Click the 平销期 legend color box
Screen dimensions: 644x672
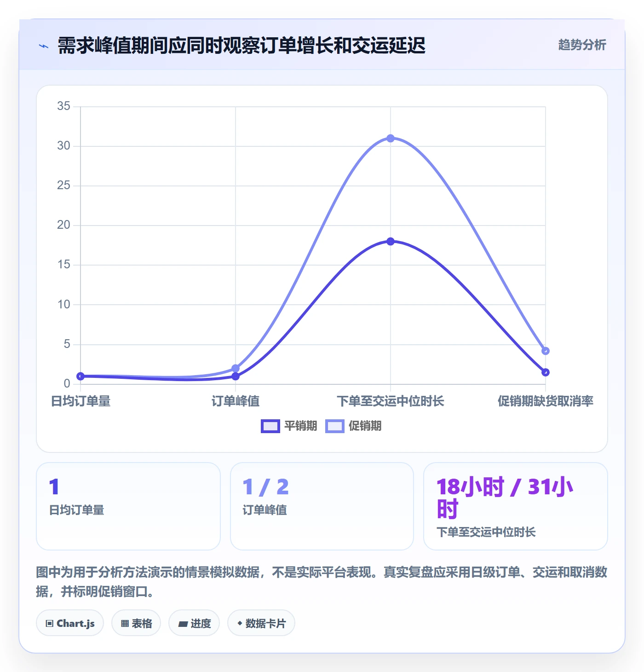click(270, 426)
